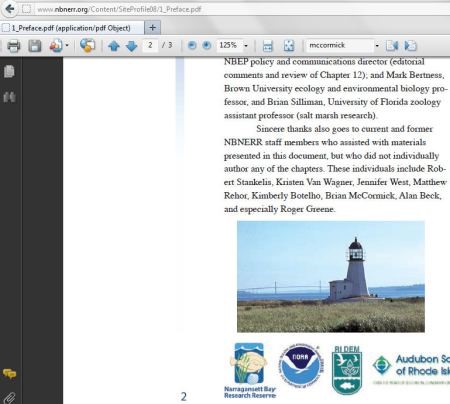Click the RI DEM shield logo
This screenshot has width=450, height=404.
point(347,370)
